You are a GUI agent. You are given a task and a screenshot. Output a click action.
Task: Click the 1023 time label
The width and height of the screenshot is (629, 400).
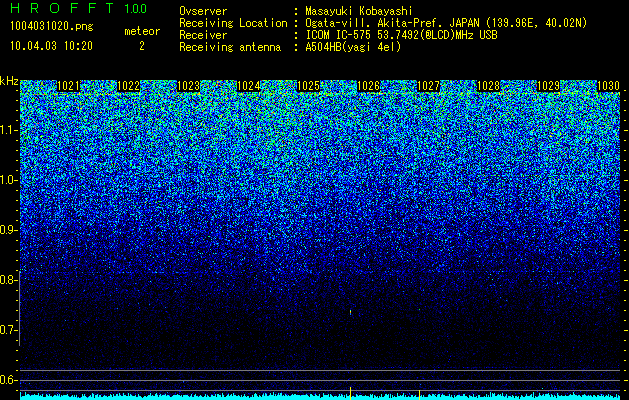[x=189, y=86]
